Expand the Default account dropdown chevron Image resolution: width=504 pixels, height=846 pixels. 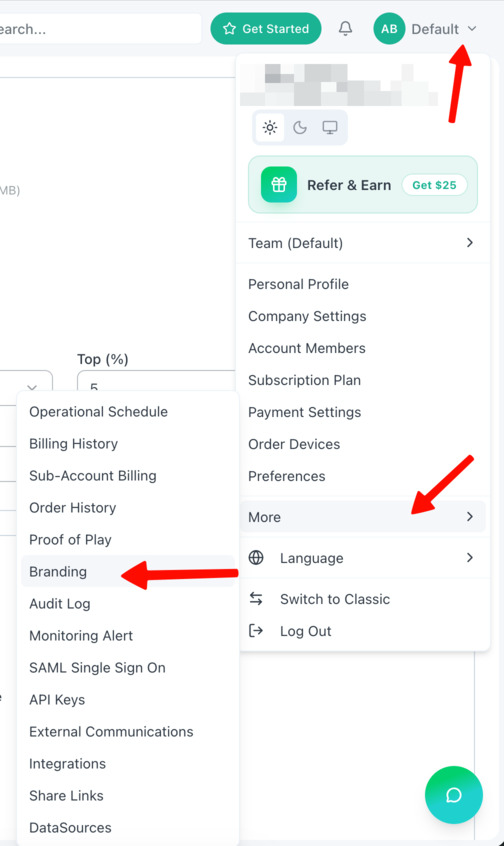point(472,29)
